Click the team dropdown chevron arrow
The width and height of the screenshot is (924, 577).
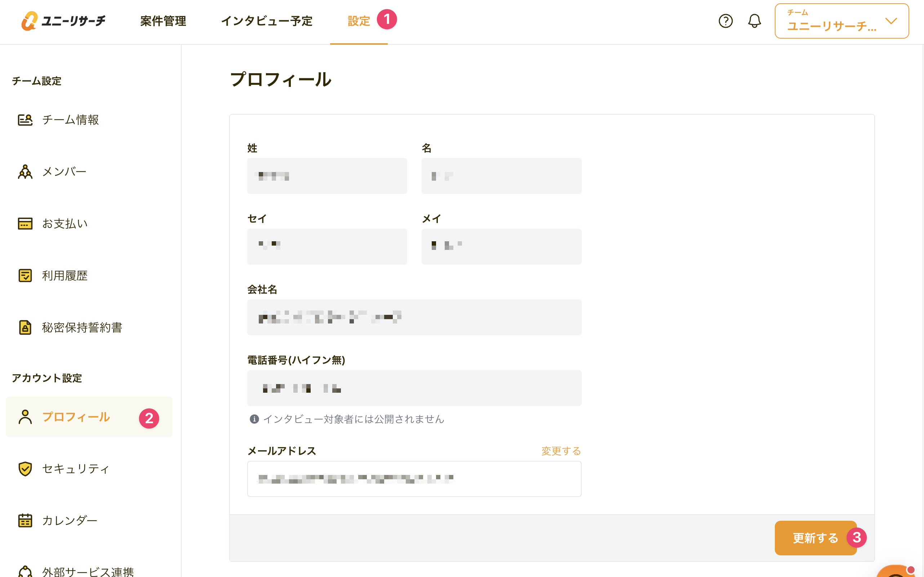pos(891,21)
